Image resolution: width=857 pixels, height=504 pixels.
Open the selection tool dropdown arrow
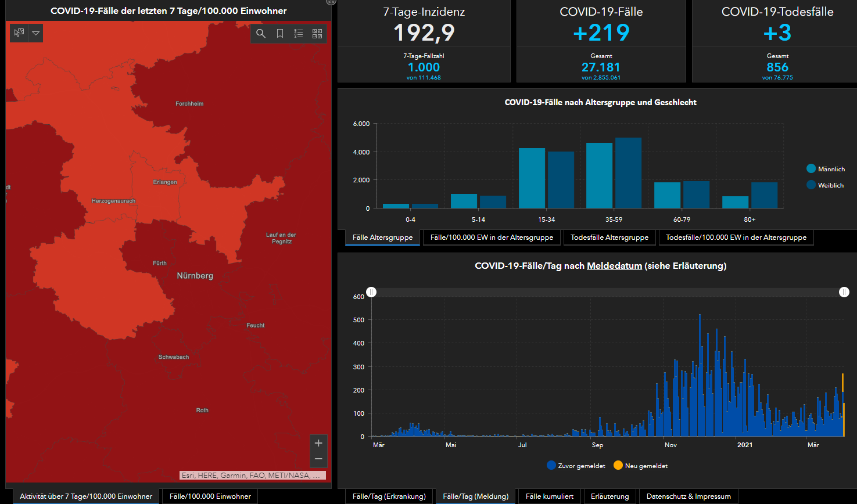[x=36, y=33]
